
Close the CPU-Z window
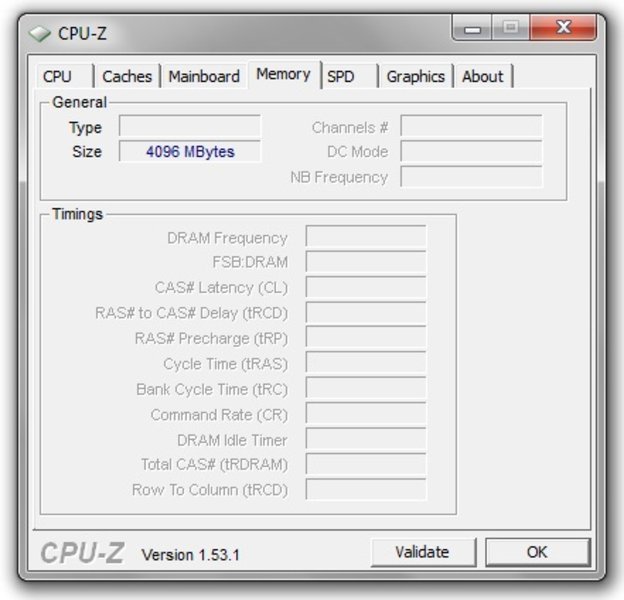(x=563, y=27)
